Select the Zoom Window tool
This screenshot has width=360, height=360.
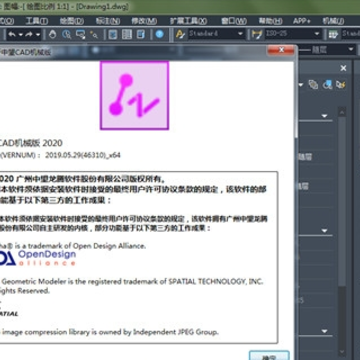pyautogui.click(x=80, y=34)
